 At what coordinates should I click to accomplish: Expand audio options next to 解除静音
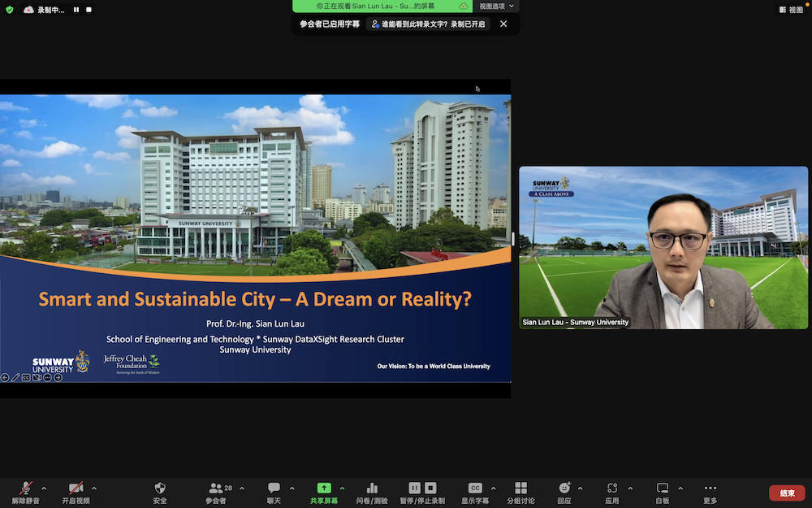44,488
